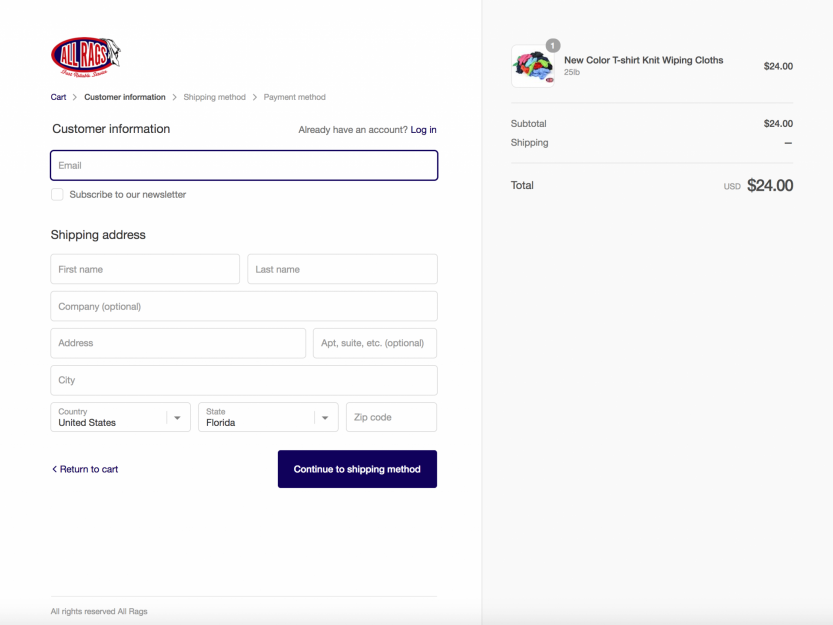
Task: Click into the City field
Action: coord(244,381)
